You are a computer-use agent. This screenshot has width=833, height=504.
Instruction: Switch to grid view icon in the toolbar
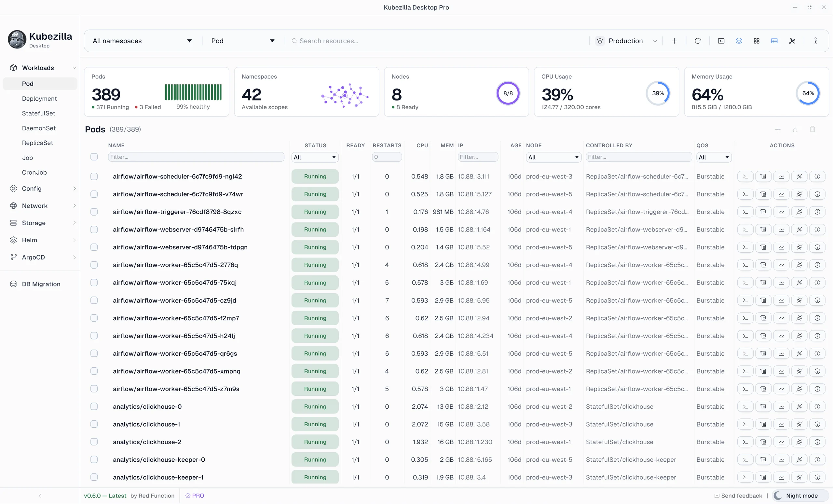[x=757, y=41]
